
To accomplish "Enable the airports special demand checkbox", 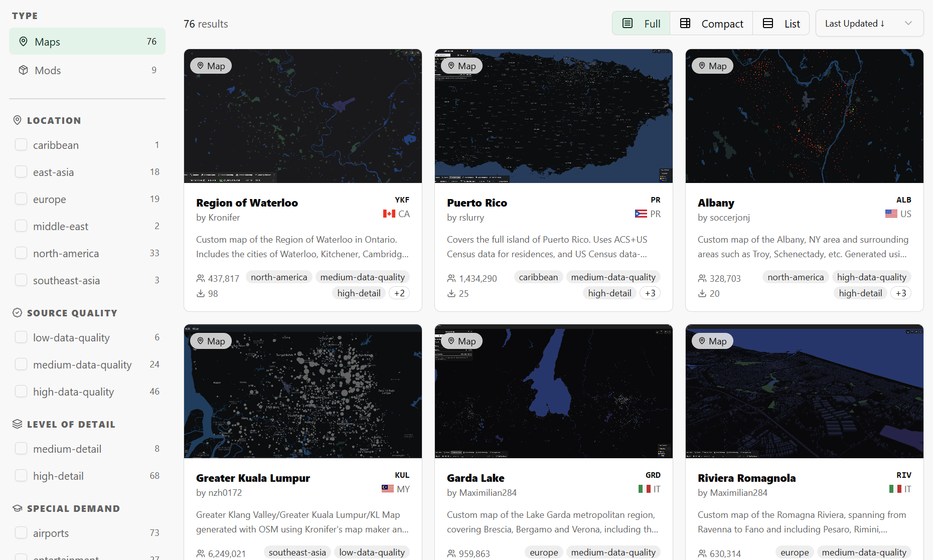I will [21, 532].
